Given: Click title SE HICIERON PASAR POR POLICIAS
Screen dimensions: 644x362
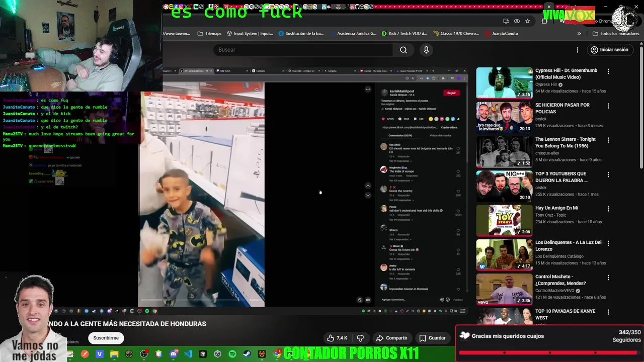Looking at the screenshot, I should [562, 108].
